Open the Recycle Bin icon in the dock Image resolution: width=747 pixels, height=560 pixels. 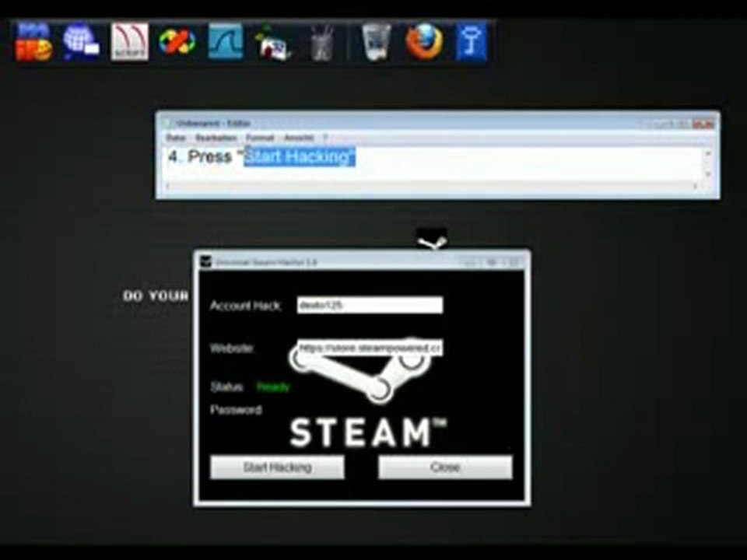pyautogui.click(x=376, y=42)
